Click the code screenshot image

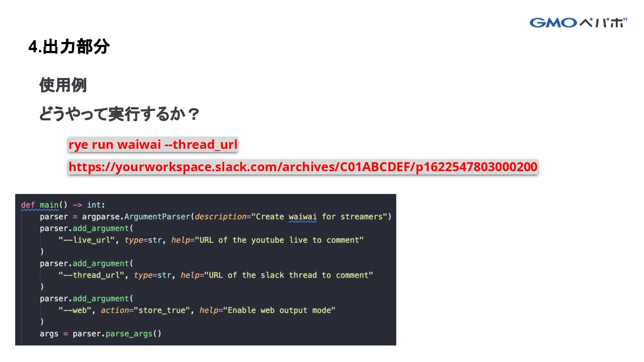tap(206, 269)
